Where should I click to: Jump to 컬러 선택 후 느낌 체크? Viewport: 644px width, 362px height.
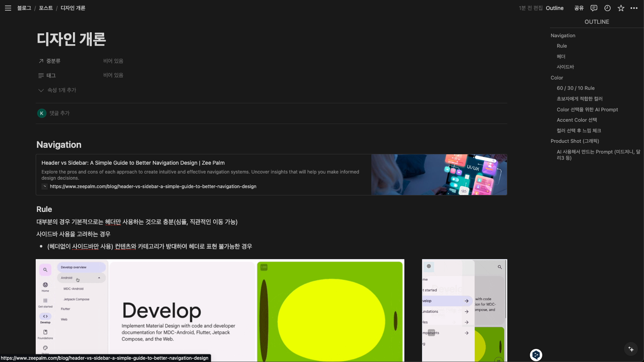click(579, 131)
